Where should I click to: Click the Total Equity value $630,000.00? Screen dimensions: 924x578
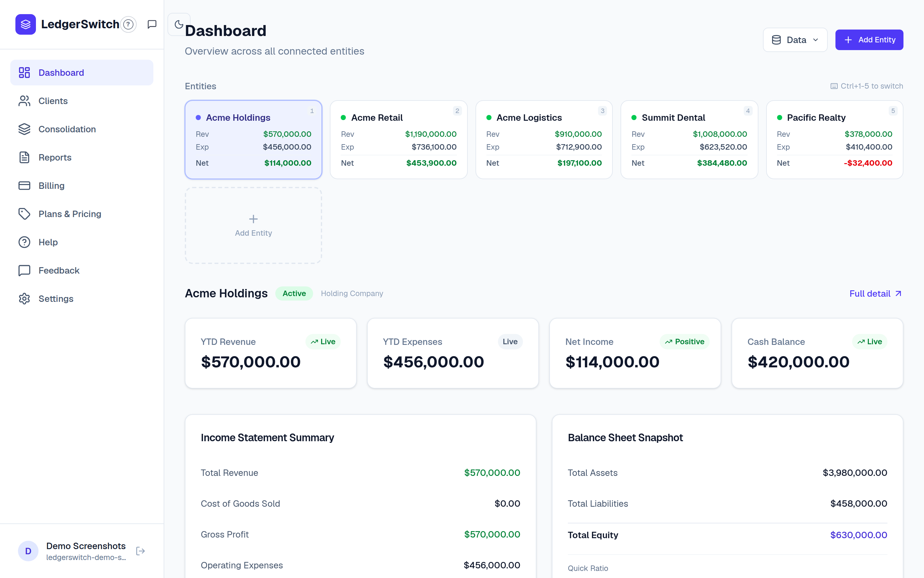(859, 535)
